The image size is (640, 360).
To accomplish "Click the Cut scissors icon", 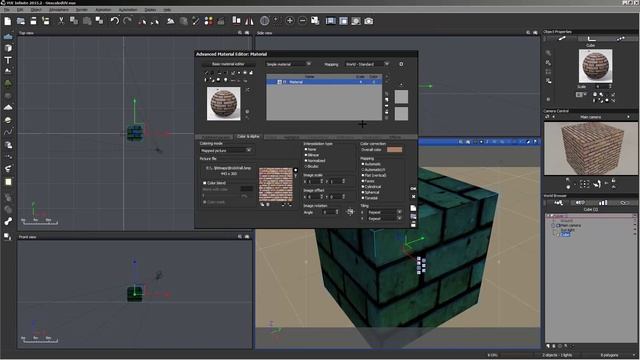I will tap(61, 21).
